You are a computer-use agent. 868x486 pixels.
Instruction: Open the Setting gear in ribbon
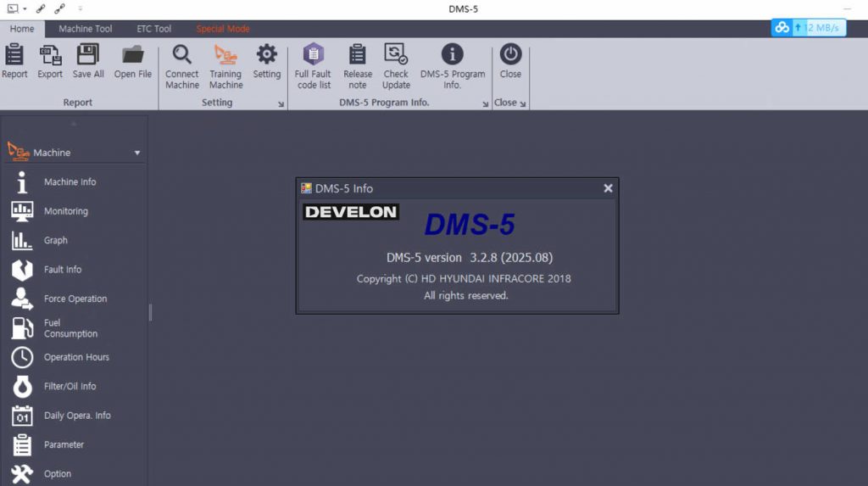tap(267, 56)
